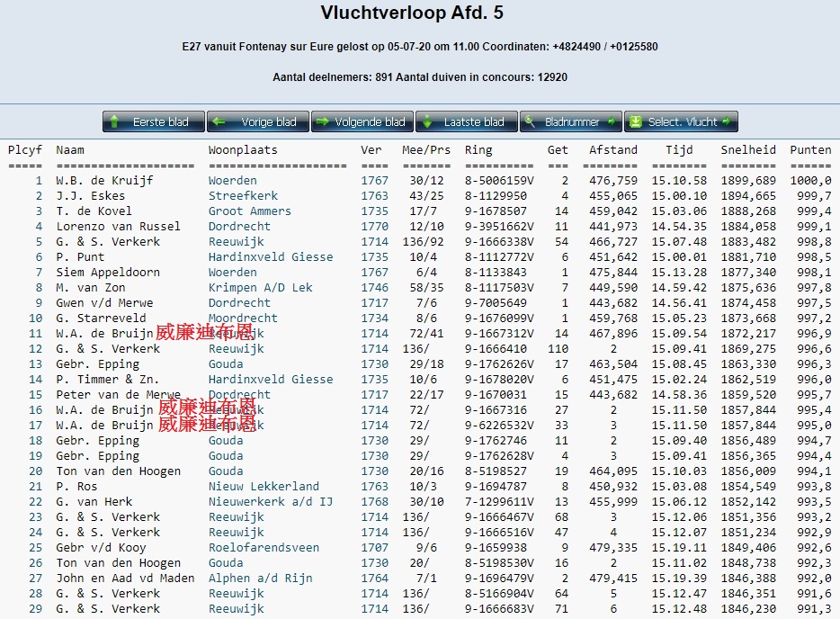Click the name Lorenzo van Russel
840x619 pixels.
[119, 226]
